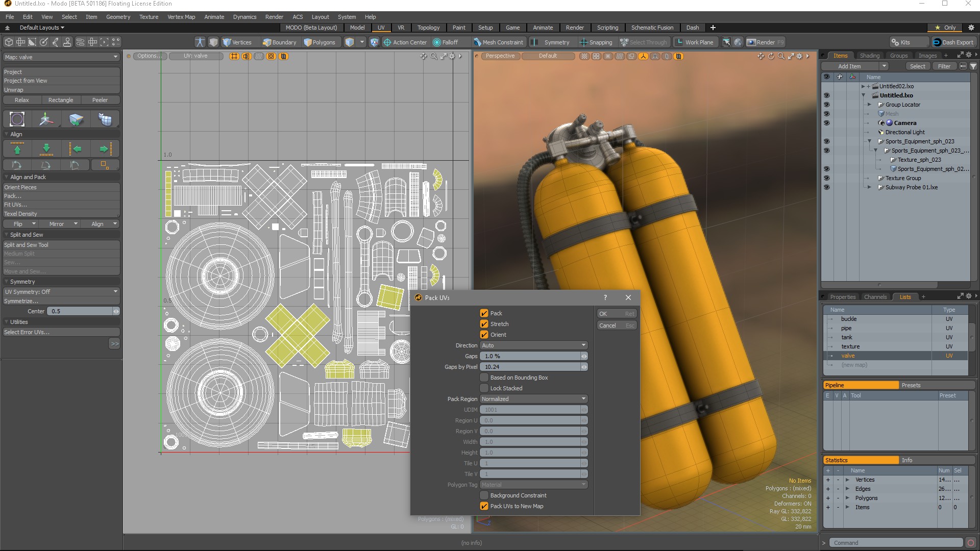Image resolution: width=980 pixels, height=551 pixels.
Task: Run the Peeler unwrap command
Action: [x=100, y=99]
